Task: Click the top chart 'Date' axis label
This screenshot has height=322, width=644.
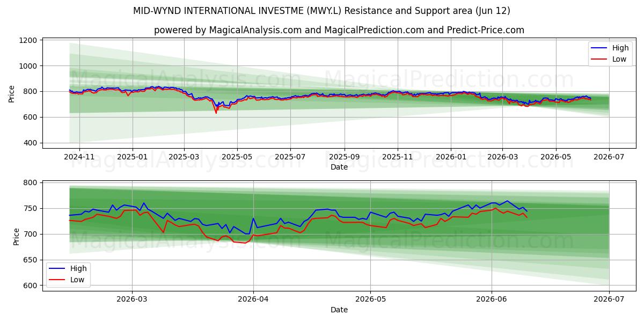Action: coord(339,167)
